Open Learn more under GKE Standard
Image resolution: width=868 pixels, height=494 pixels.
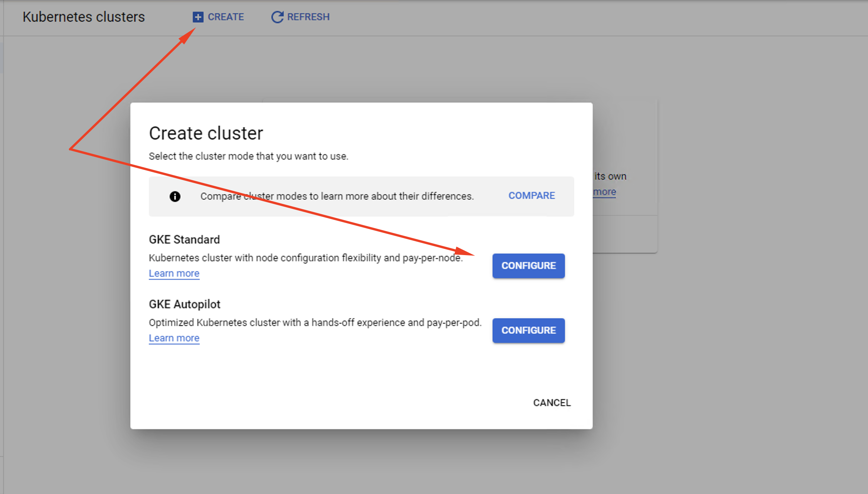174,273
